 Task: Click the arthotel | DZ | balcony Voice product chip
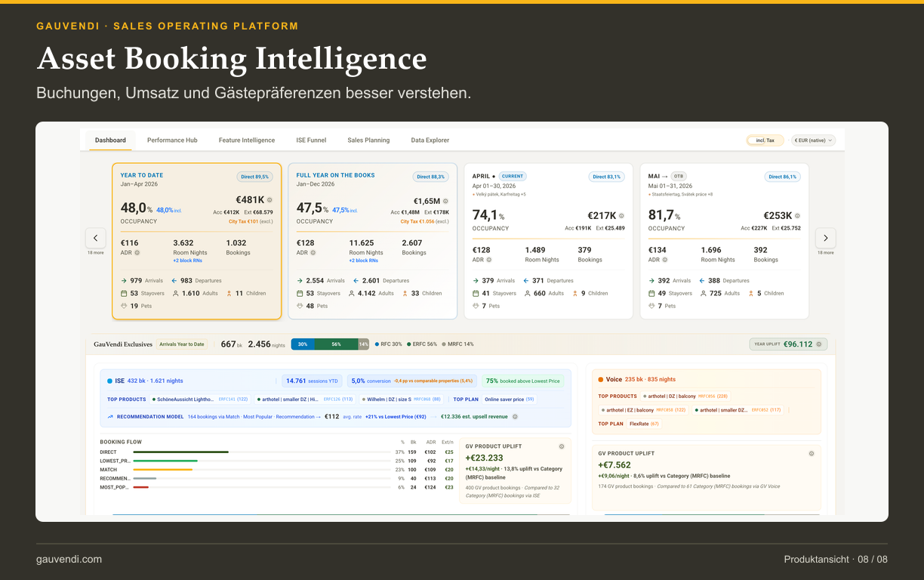[x=685, y=396]
